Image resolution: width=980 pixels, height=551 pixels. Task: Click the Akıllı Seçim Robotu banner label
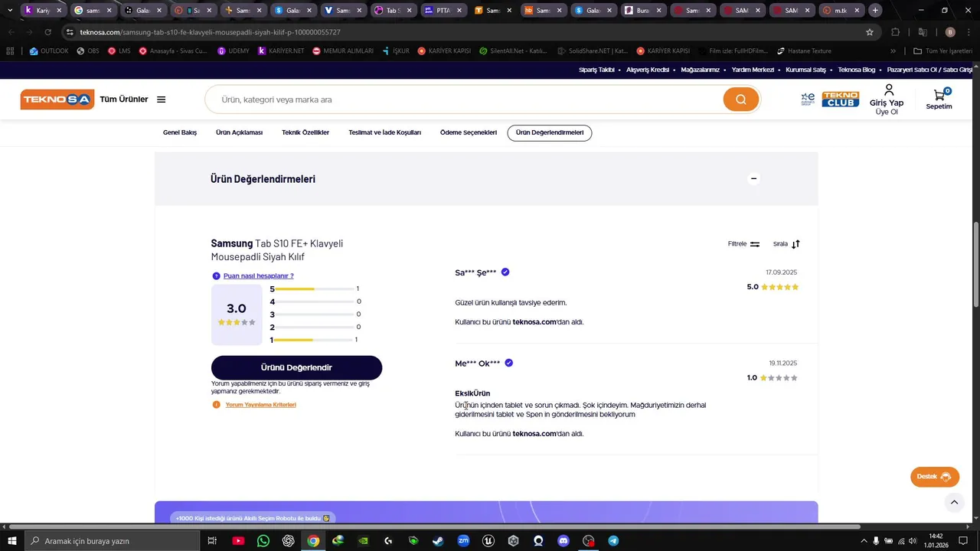pyautogui.click(x=253, y=518)
